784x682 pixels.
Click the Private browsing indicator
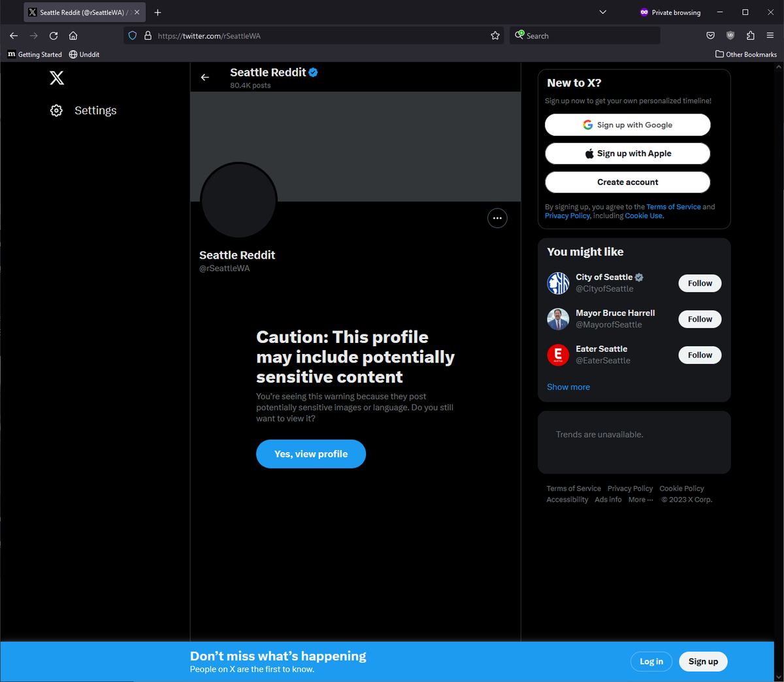point(670,12)
